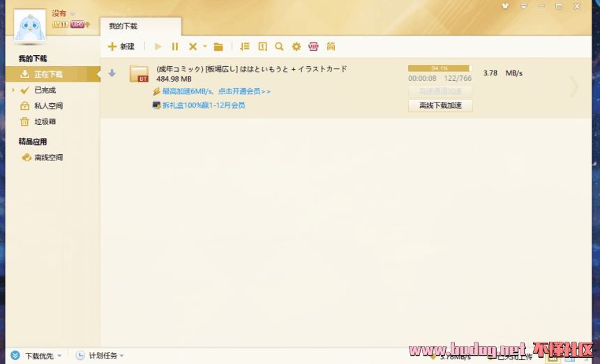The image size is (600, 364).
Task: Click the download progress bar at 94.1%
Action: pos(439,68)
